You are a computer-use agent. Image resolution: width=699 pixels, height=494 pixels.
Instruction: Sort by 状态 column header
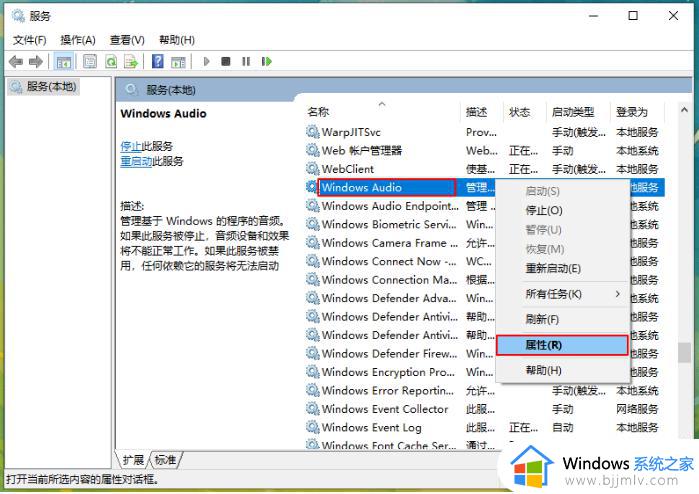[524, 111]
